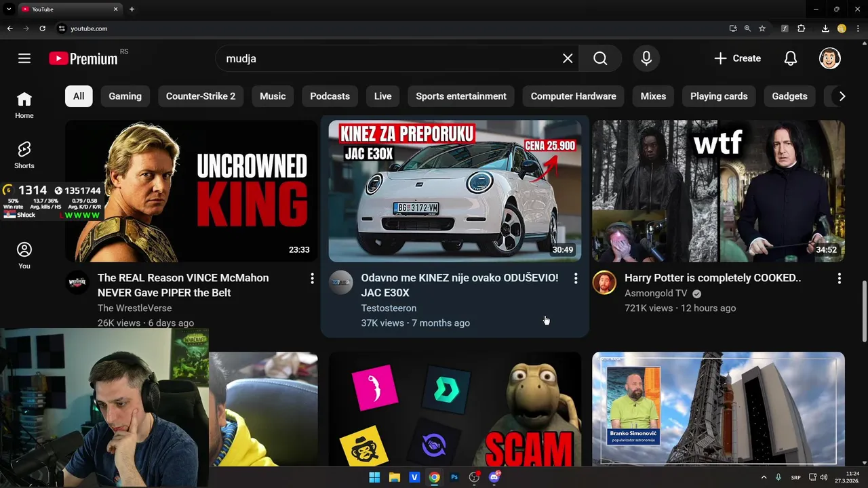Close the YouTube browser tab
868x488 pixels.
coord(115,9)
